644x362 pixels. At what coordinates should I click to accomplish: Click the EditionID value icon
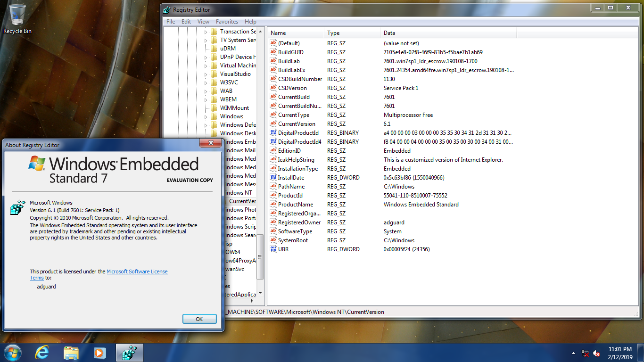[x=273, y=150]
